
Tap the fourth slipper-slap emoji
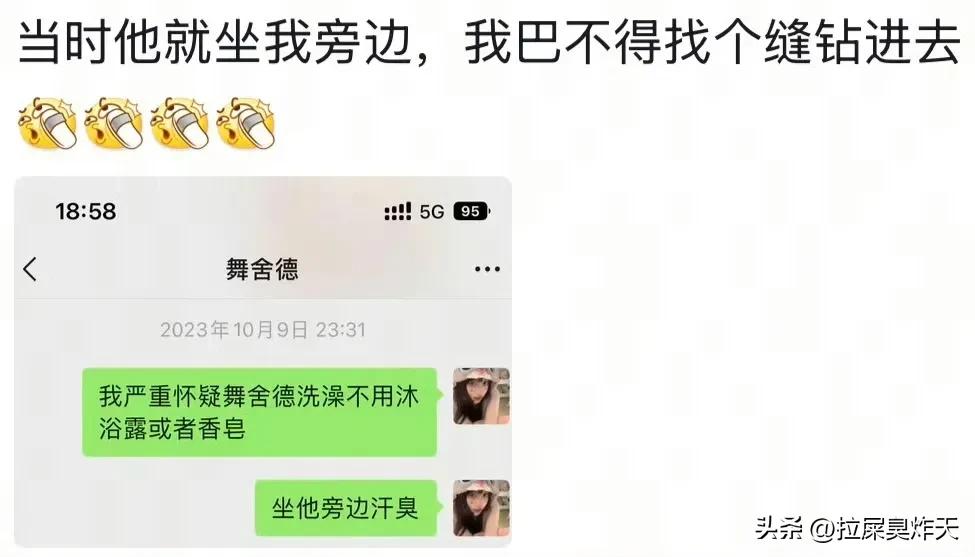coord(246,123)
